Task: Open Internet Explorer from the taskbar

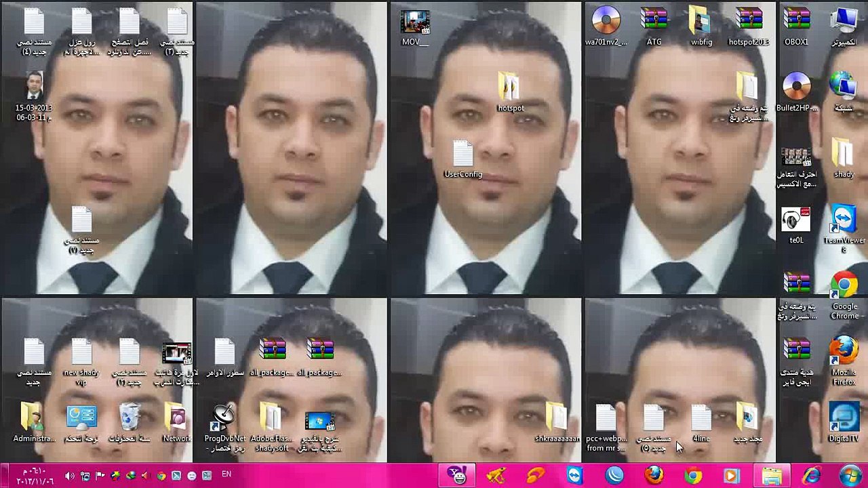Action: [811, 476]
